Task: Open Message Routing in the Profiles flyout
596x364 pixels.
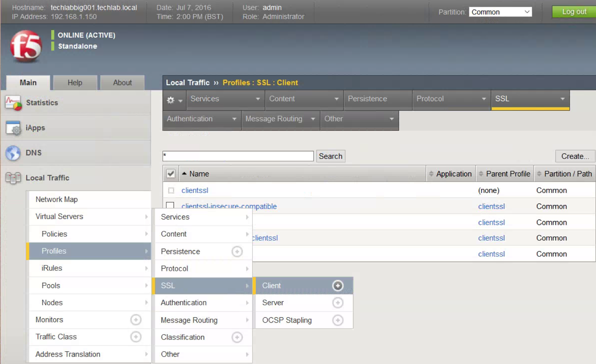Action: (203, 320)
